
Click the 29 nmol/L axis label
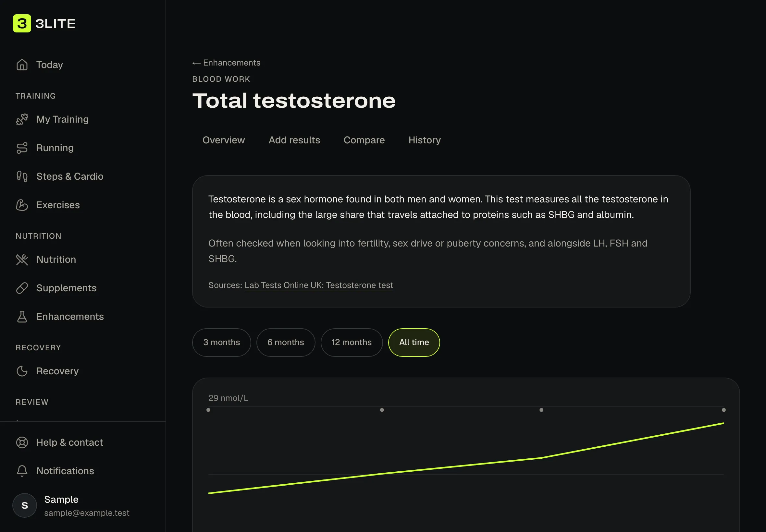coord(229,398)
